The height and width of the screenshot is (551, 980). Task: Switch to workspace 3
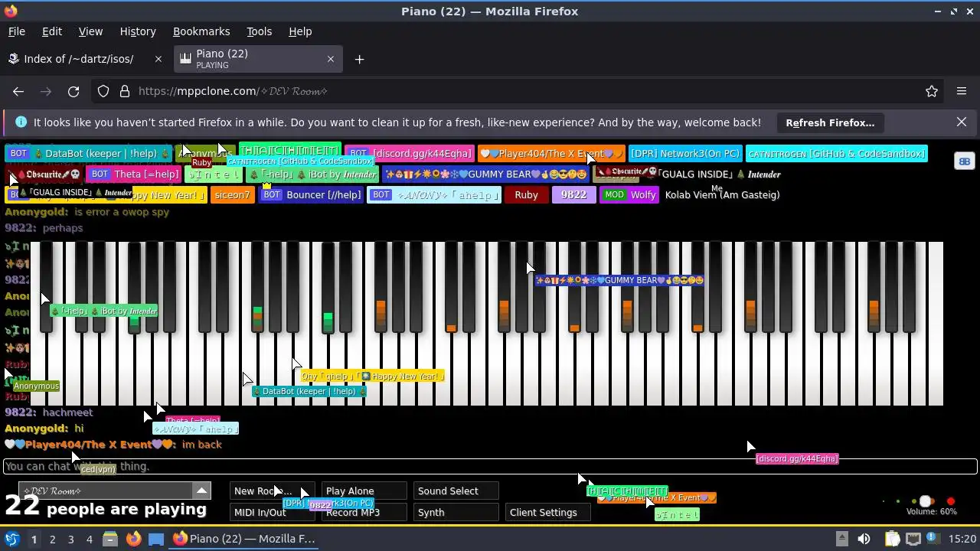pos(70,539)
